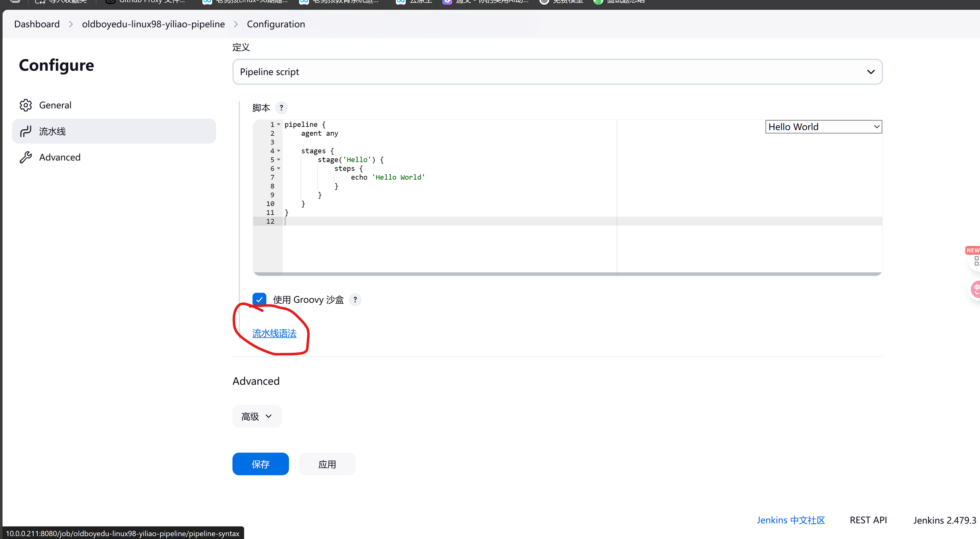
Task: Collapse fold arrow on stages line 4
Action: [x=279, y=151]
